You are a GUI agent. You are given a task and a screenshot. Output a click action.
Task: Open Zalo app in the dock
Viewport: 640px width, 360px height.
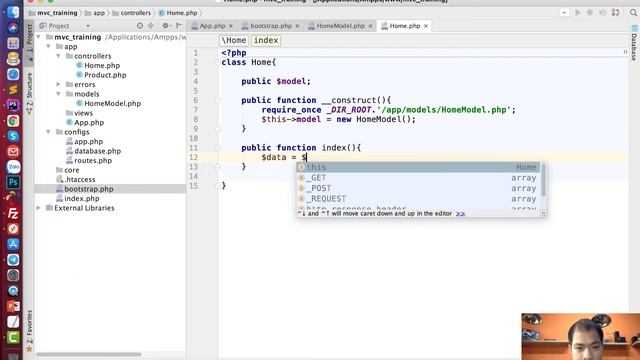13,167
